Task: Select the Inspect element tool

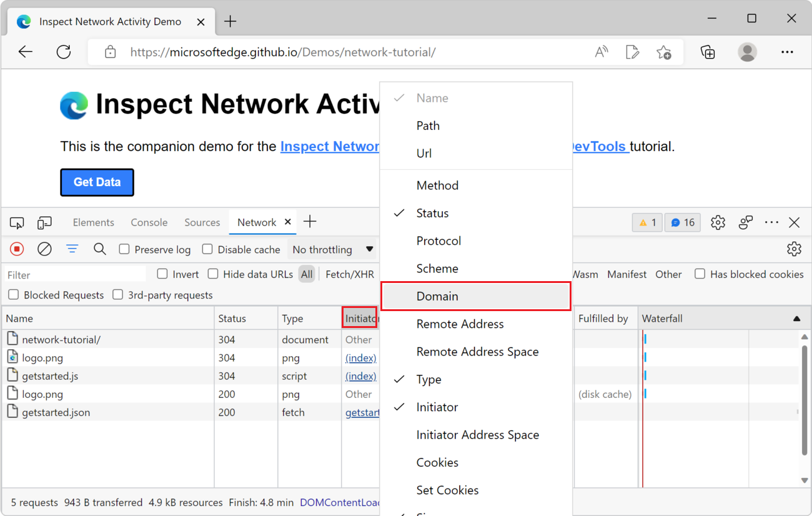Action: pos(17,222)
